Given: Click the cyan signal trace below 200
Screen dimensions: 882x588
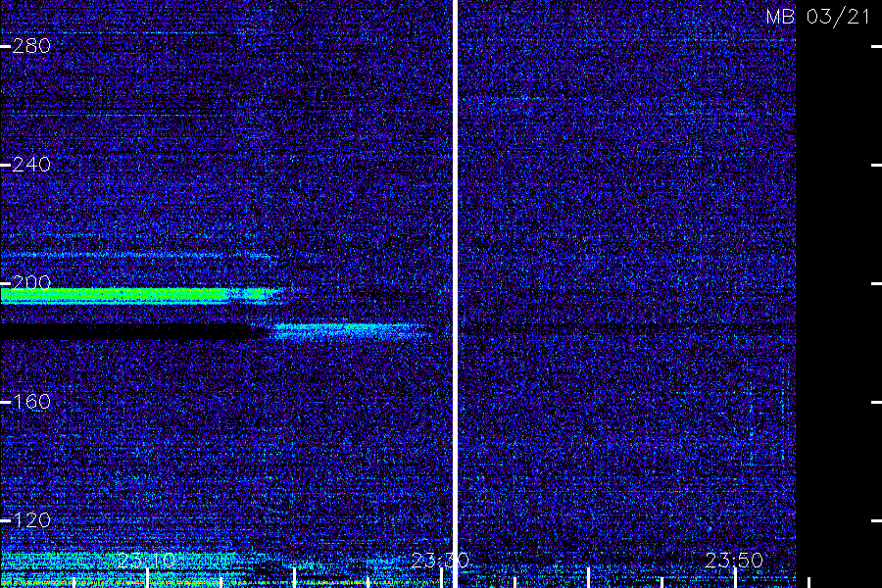Looking at the screenshot, I should 352,331.
